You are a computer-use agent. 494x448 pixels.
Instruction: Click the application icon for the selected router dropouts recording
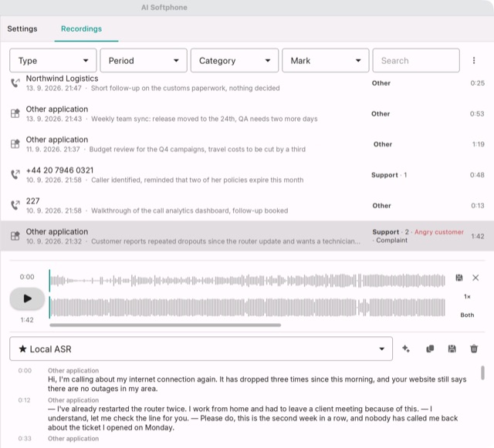(15, 236)
